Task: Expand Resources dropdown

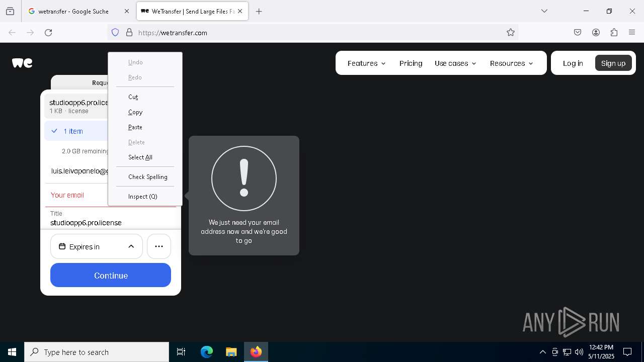Action: click(512, 63)
